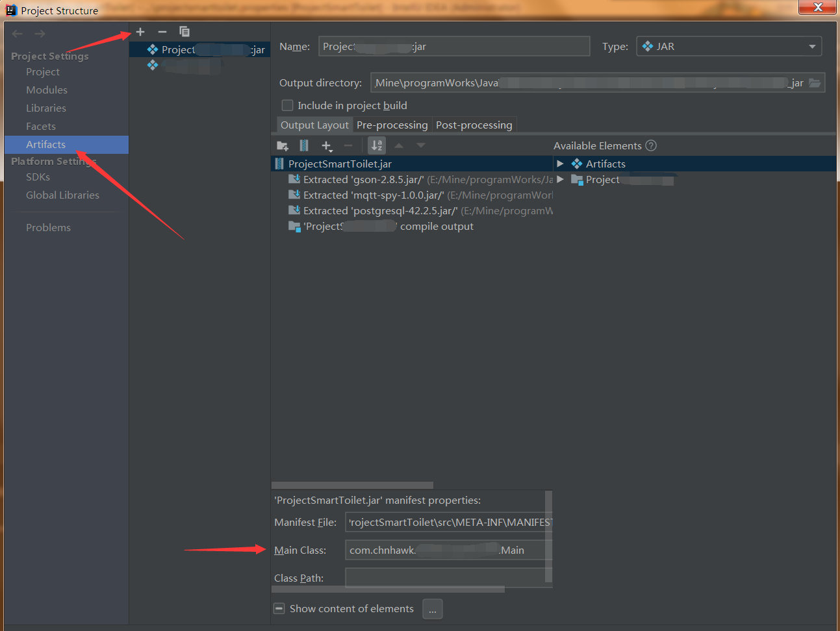This screenshot has height=631, width=840.
Task: Open the Modules settings page
Action: click(x=47, y=90)
